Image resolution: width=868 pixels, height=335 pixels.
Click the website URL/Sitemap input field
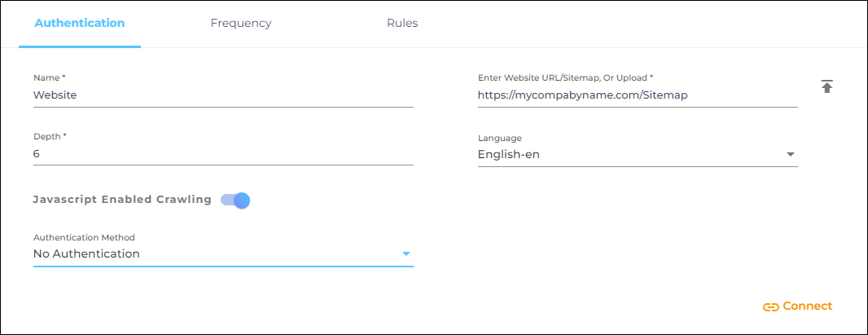637,95
